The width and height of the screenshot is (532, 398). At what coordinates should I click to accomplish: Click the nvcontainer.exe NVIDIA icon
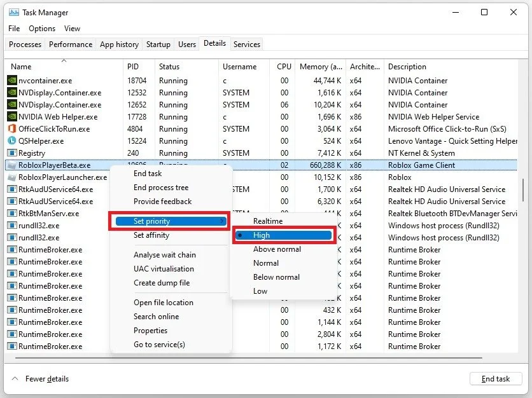(12, 80)
